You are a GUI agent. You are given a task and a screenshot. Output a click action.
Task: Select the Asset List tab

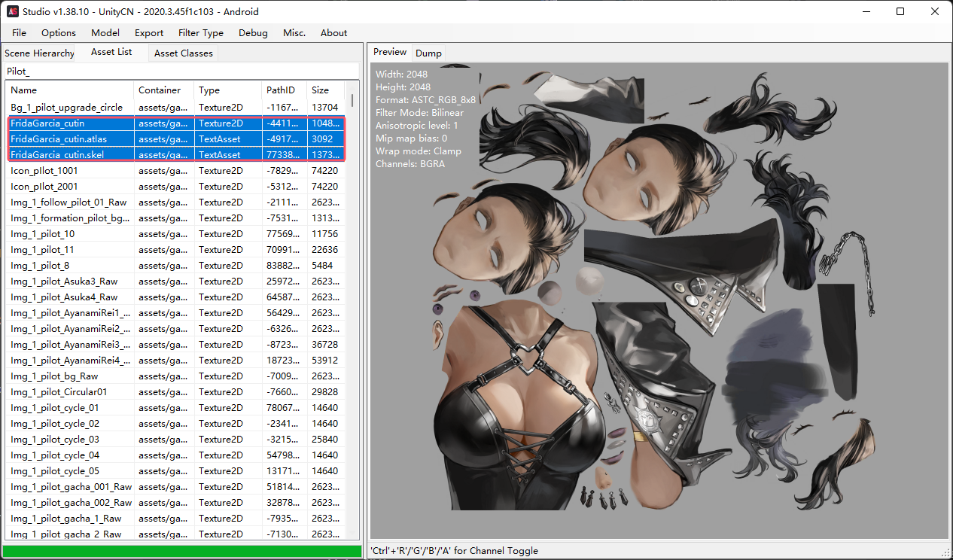pyautogui.click(x=111, y=52)
